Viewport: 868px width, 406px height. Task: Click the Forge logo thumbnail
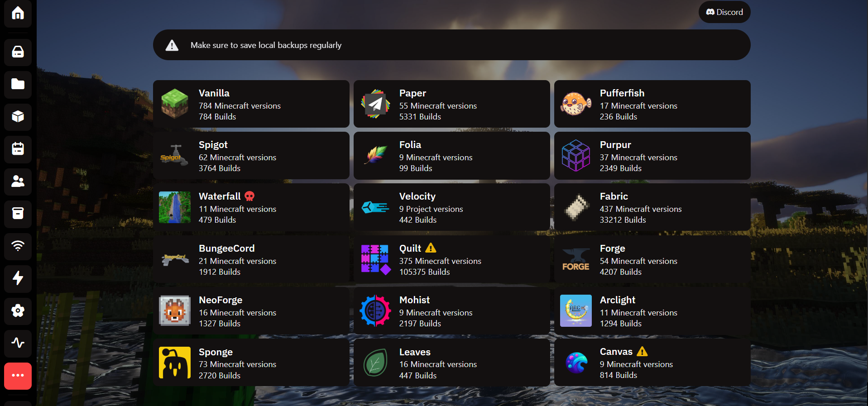click(x=575, y=260)
